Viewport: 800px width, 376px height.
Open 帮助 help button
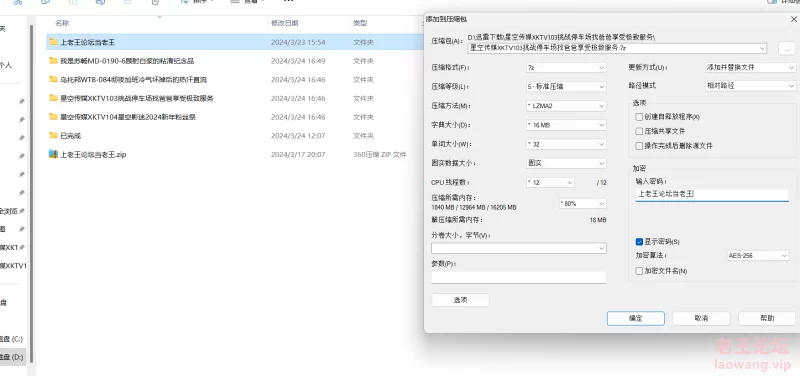[767, 318]
